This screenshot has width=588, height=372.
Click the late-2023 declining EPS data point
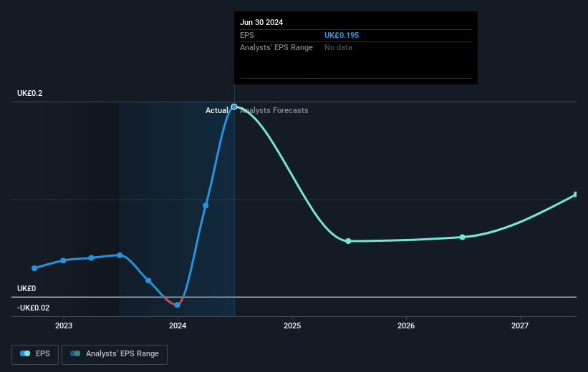pyautogui.click(x=148, y=280)
